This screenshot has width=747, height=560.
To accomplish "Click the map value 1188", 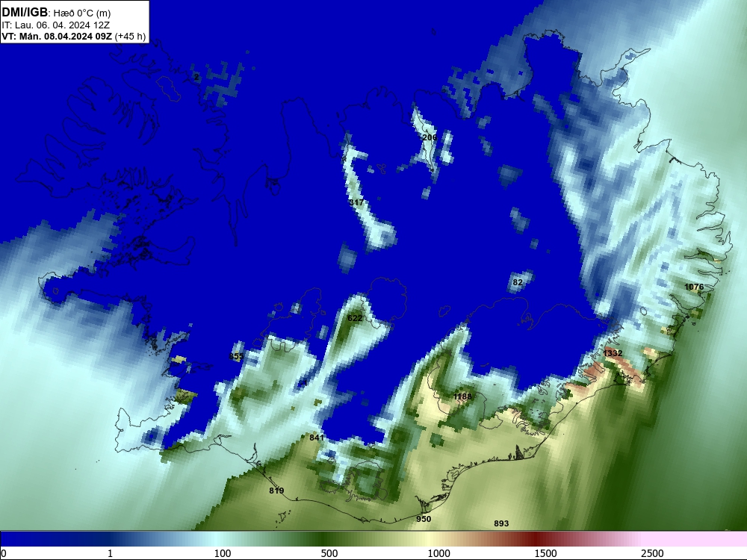I will (x=462, y=396).
